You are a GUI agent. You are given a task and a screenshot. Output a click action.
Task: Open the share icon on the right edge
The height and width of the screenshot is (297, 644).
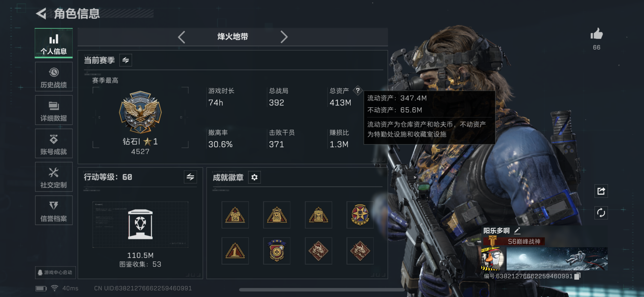click(601, 191)
